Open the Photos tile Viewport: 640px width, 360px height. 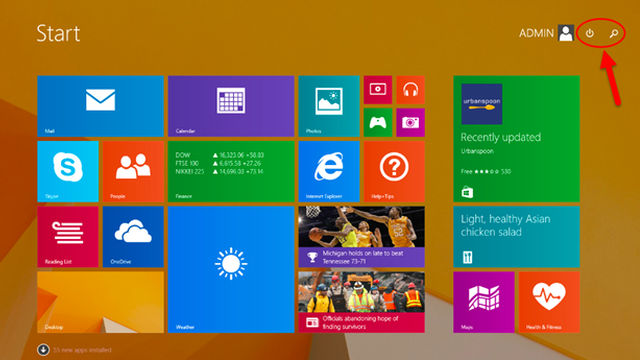tap(329, 106)
